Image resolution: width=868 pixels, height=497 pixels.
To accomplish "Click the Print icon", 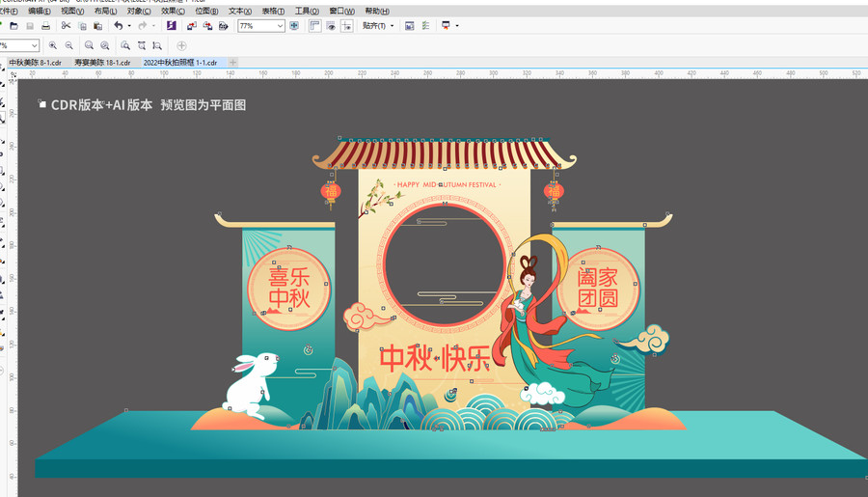I will coord(46,25).
